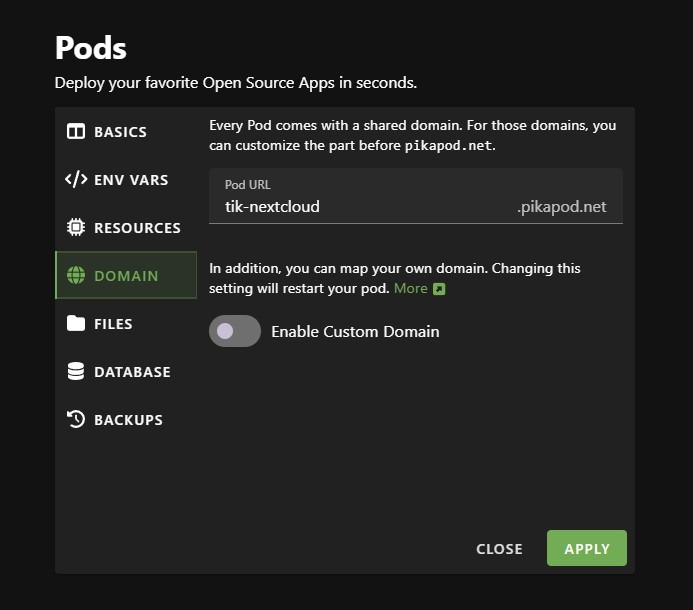Click the Files folder icon
Image resolution: width=693 pixels, height=610 pixels.
pos(76,324)
